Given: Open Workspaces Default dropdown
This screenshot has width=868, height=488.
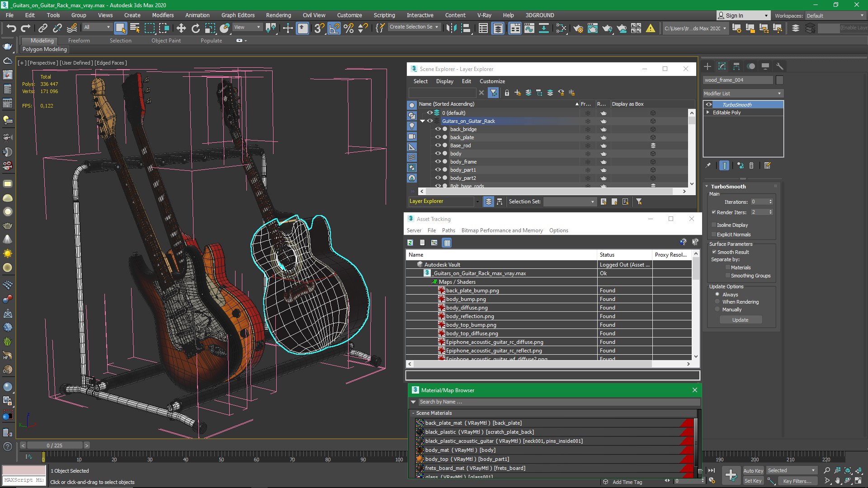Looking at the screenshot, I should click(x=836, y=16).
